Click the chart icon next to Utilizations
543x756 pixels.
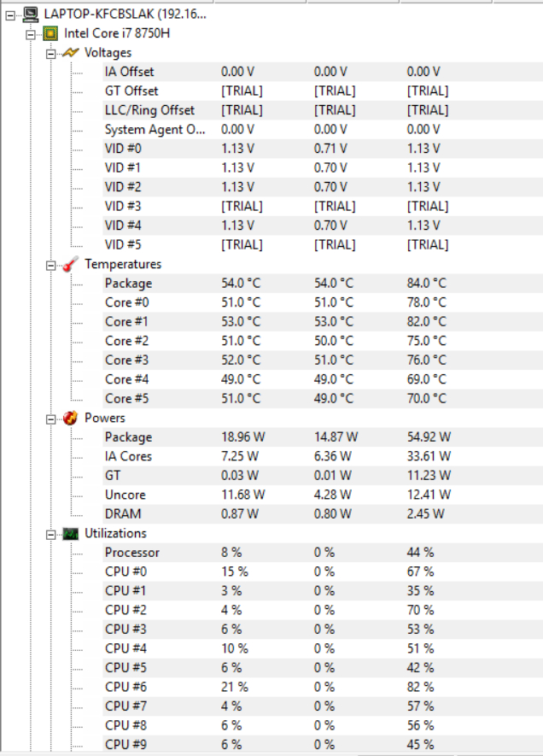71,534
